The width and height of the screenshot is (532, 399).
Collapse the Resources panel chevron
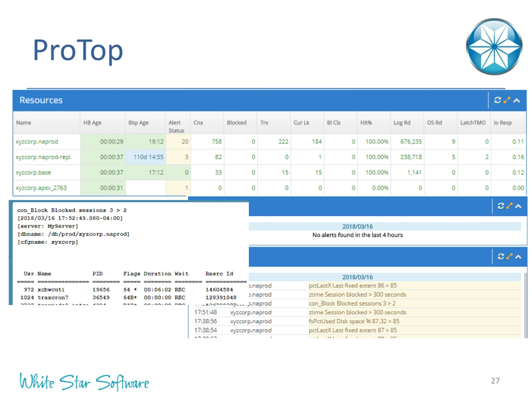(517, 101)
